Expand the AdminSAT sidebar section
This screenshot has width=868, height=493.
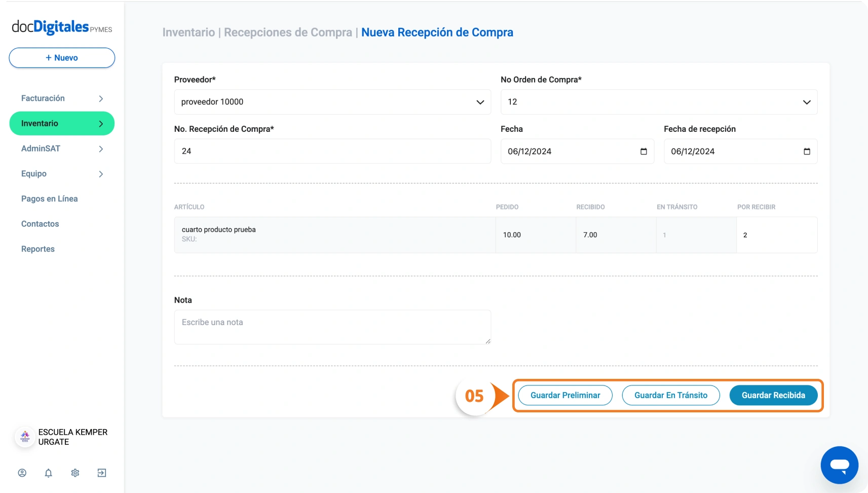pyautogui.click(x=62, y=149)
